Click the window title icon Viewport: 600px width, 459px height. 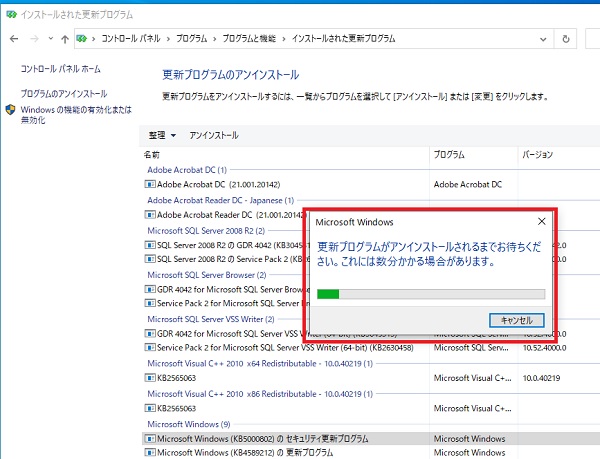coord(11,15)
